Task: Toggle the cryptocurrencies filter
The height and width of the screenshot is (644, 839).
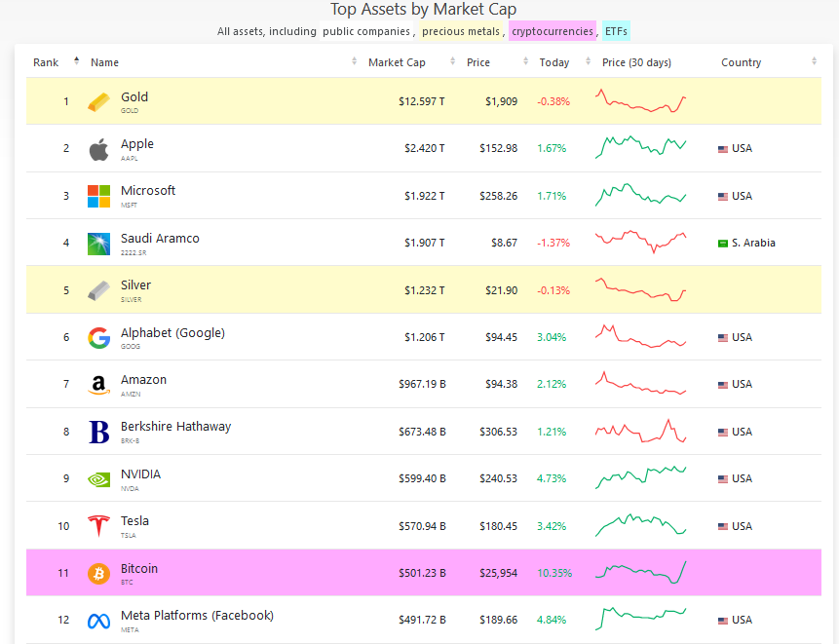Action: pyautogui.click(x=552, y=31)
